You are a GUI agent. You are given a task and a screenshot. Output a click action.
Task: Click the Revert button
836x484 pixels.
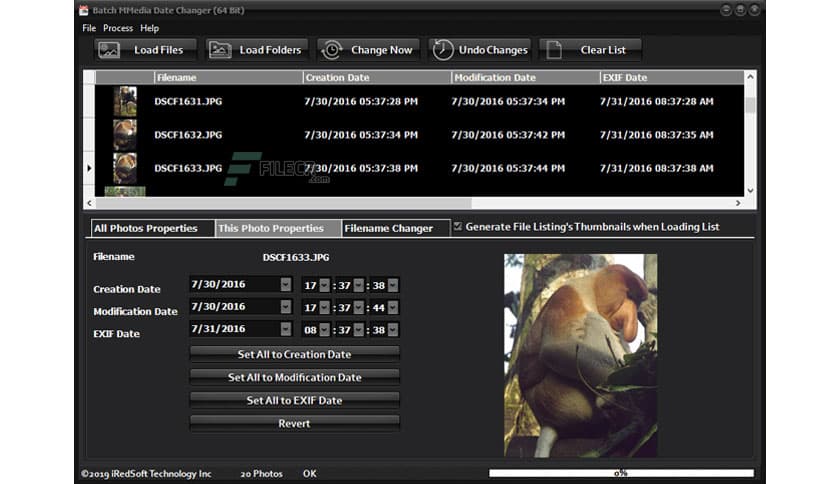[294, 423]
